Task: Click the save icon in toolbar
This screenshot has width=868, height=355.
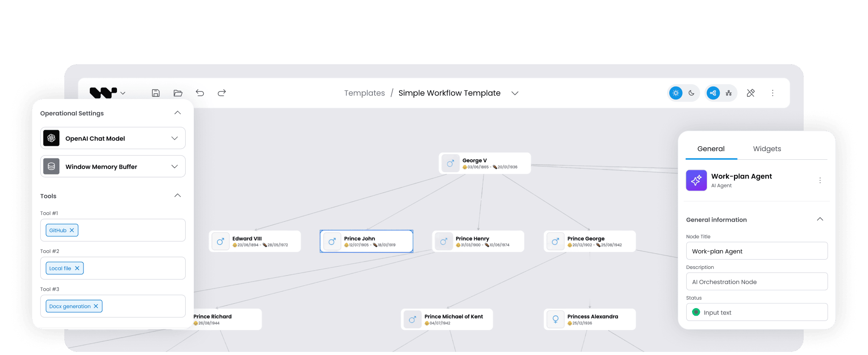Action: tap(156, 93)
